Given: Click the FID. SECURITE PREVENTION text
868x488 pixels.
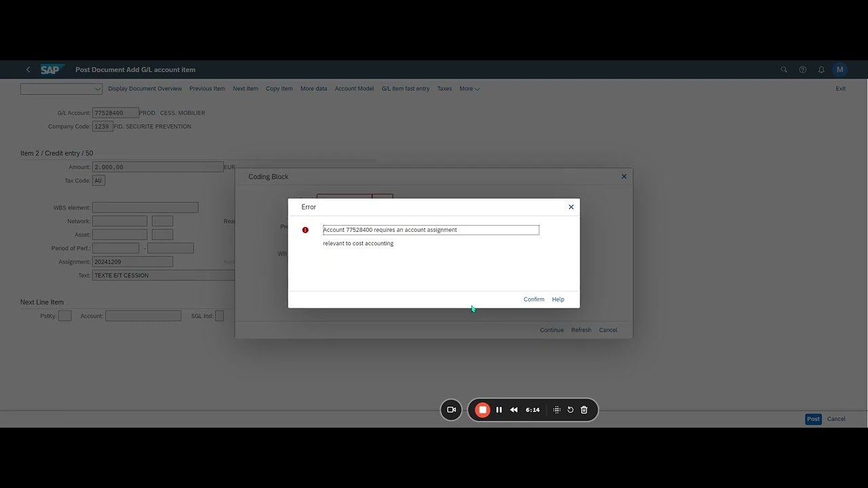Looking at the screenshot, I should 153,127.
